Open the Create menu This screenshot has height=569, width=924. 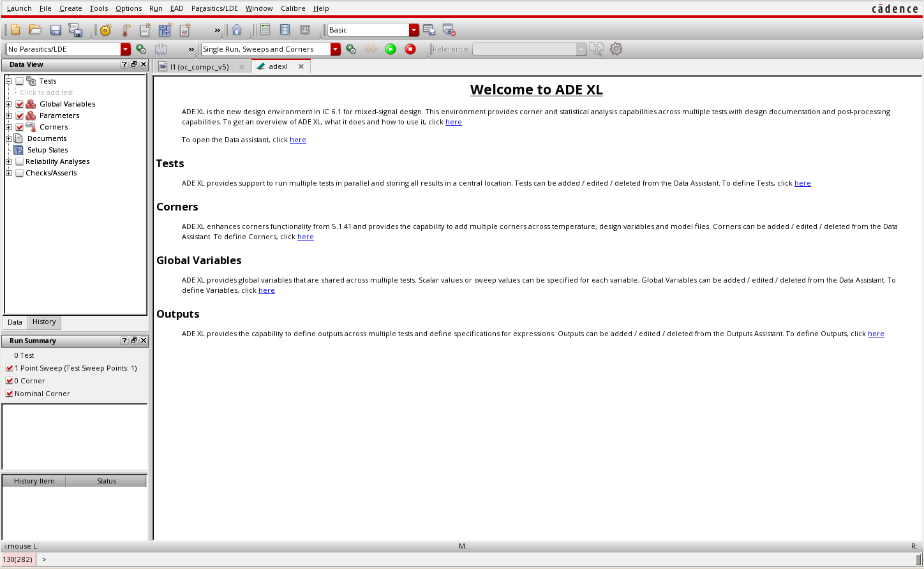71,8
